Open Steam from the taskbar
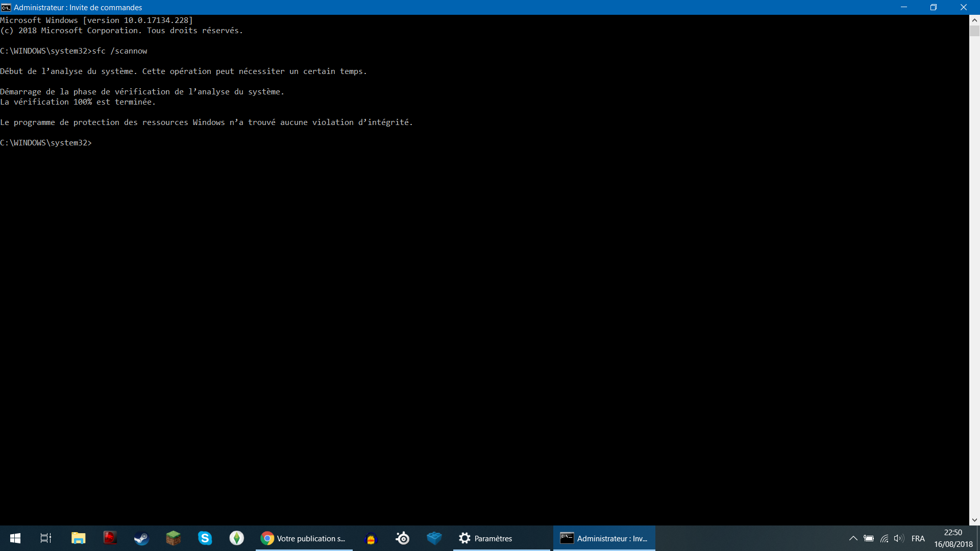980x551 pixels. pyautogui.click(x=141, y=538)
